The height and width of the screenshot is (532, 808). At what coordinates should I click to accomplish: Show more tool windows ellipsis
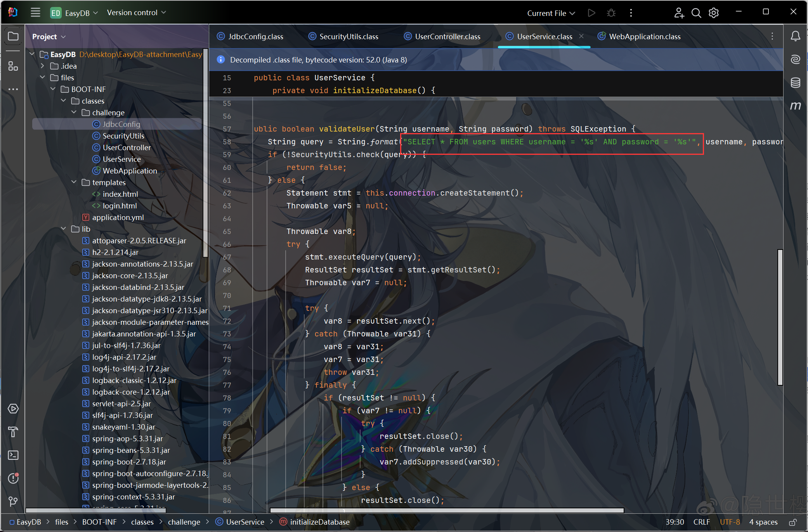(x=13, y=89)
